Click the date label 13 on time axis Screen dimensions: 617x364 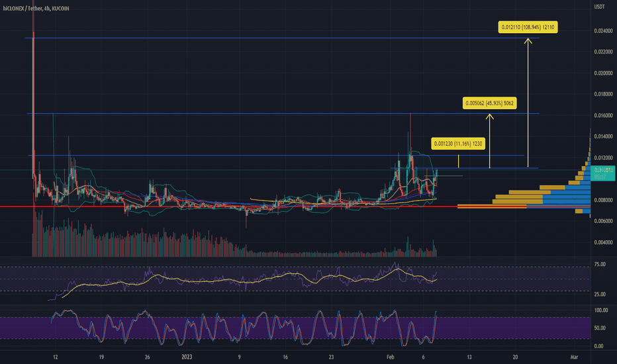[469, 357]
